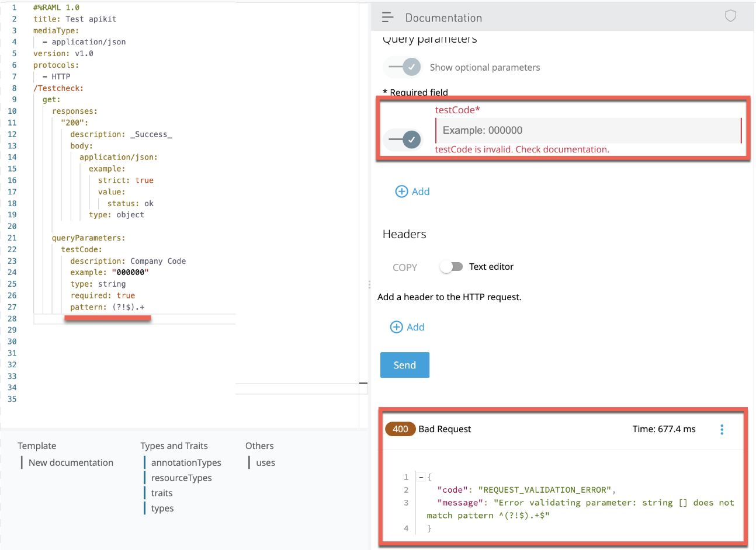Image resolution: width=756 pixels, height=550 pixels.
Task: Click the dotted panel resize handle between panes
Action: (369, 284)
